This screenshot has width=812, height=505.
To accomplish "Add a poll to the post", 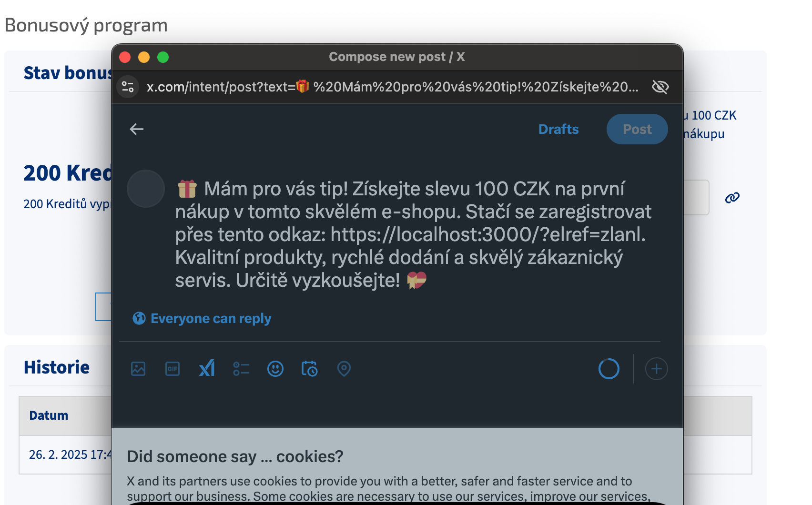I will (x=241, y=369).
